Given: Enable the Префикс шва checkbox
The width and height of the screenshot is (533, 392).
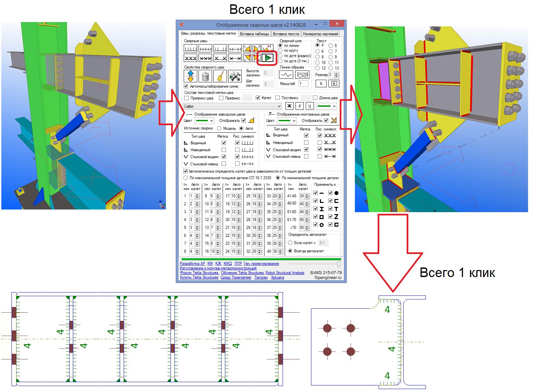Looking at the screenshot, I should tap(187, 98).
